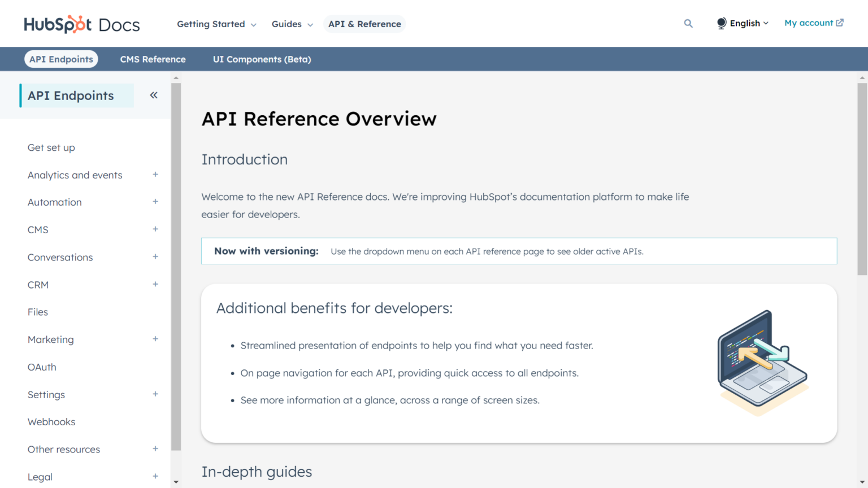Open the search magnifier icon
868x488 pixels.
pos(688,24)
